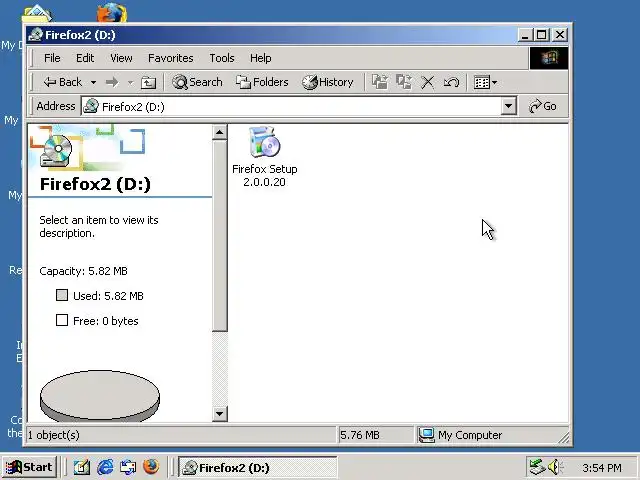Show the Folders pane
This screenshot has height=480, width=640.
pos(262,82)
